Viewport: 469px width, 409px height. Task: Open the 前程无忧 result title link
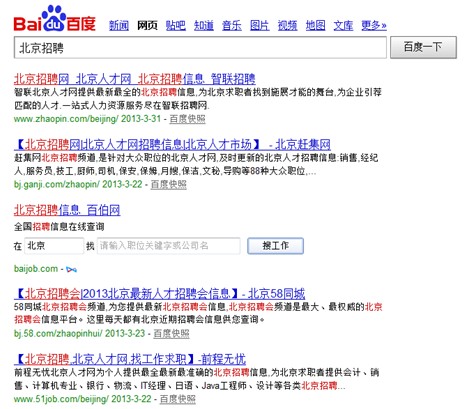[130, 359]
